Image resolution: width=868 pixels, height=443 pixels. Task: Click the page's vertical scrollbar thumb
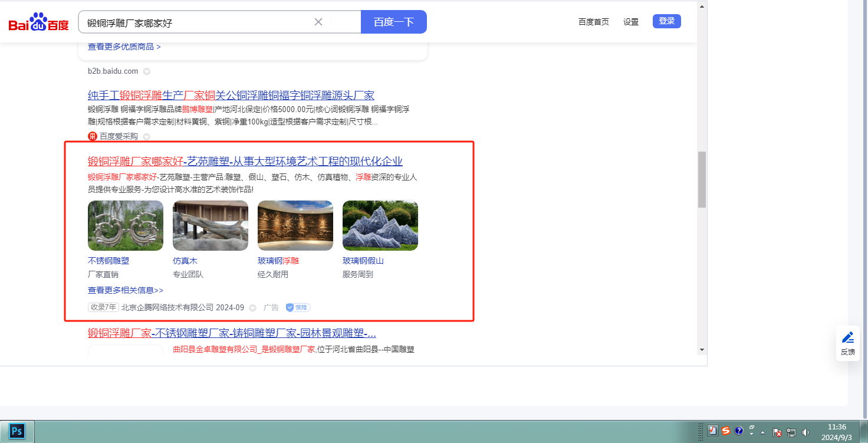702,180
